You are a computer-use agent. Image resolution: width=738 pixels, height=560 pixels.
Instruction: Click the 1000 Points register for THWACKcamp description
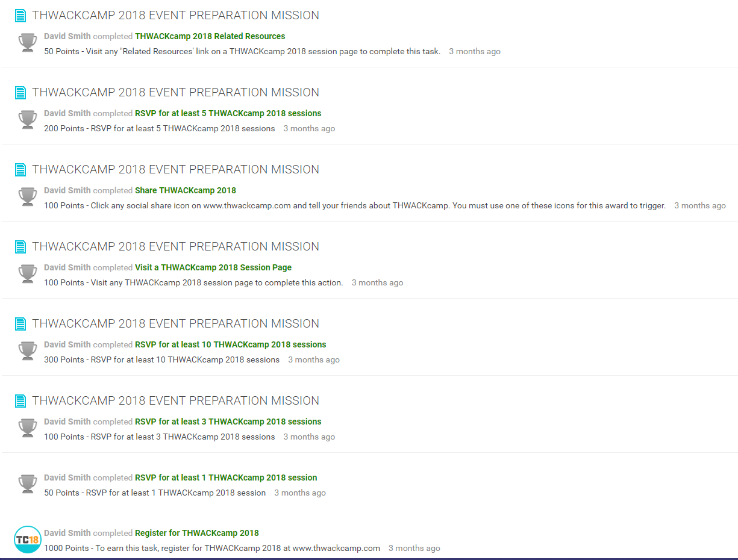(x=212, y=549)
